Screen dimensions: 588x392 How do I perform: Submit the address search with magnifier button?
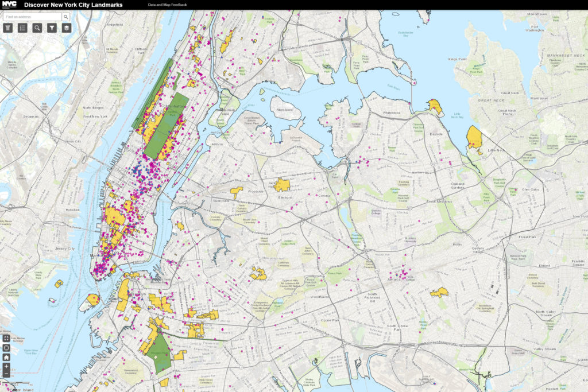click(66, 17)
